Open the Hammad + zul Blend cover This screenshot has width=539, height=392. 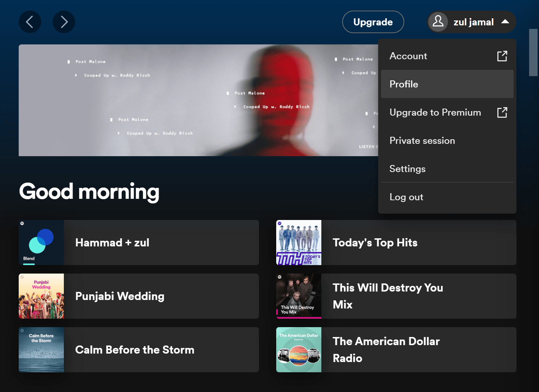coord(41,243)
